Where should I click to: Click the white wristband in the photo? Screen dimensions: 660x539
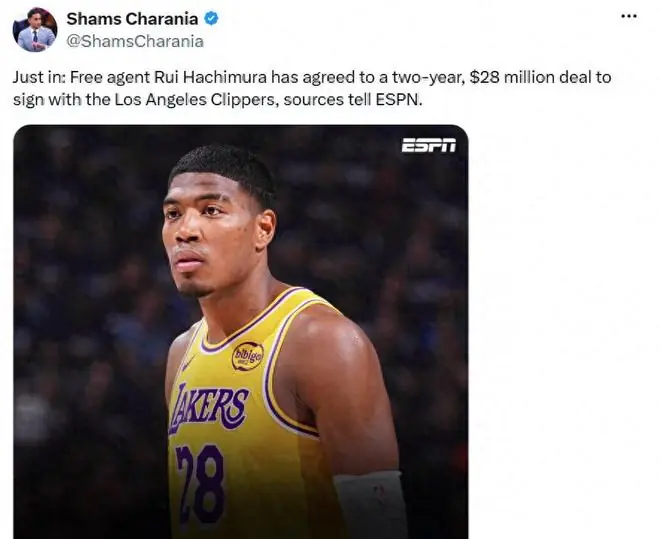[370, 503]
